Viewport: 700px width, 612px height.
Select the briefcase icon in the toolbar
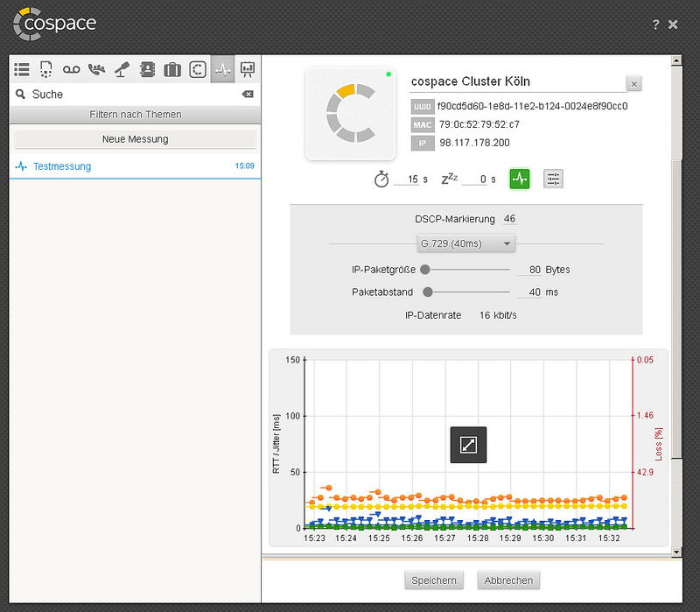172,70
